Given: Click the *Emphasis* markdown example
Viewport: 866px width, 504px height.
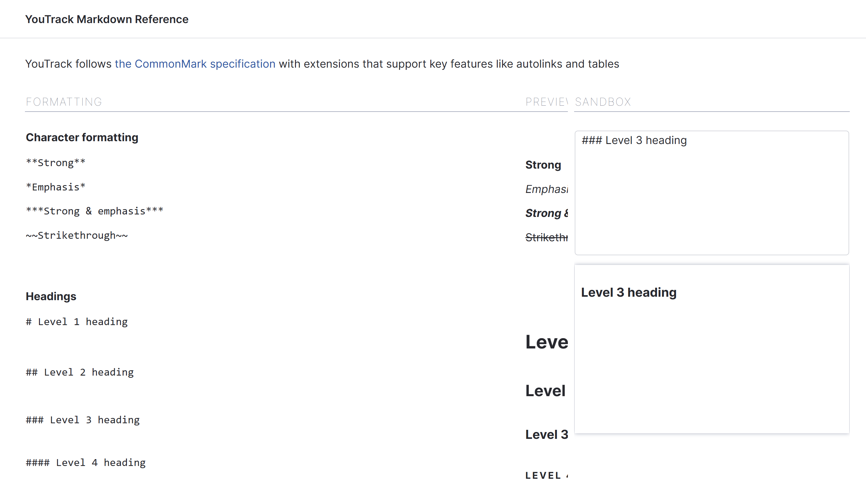Looking at the screenshot, I should [56, 187].
